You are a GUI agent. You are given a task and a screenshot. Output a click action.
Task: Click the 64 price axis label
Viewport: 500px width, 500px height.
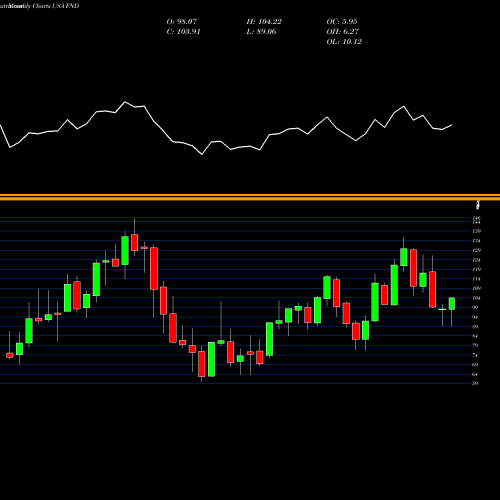pos(475,374)
